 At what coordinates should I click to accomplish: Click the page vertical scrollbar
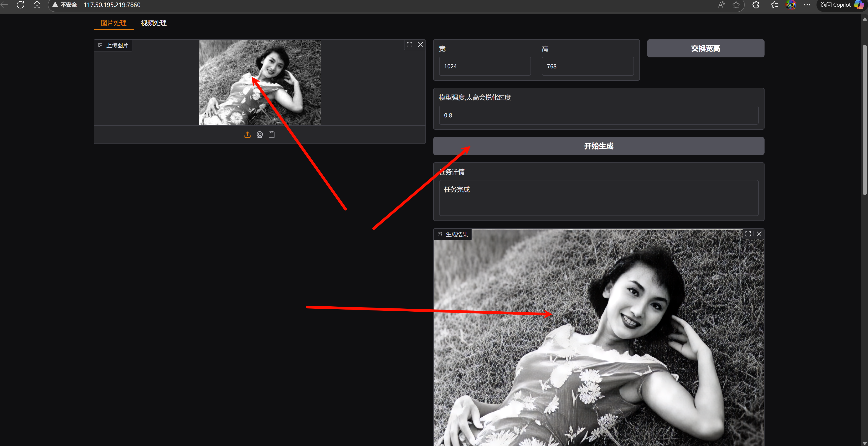pyautogui.click(x=864, y=120)
